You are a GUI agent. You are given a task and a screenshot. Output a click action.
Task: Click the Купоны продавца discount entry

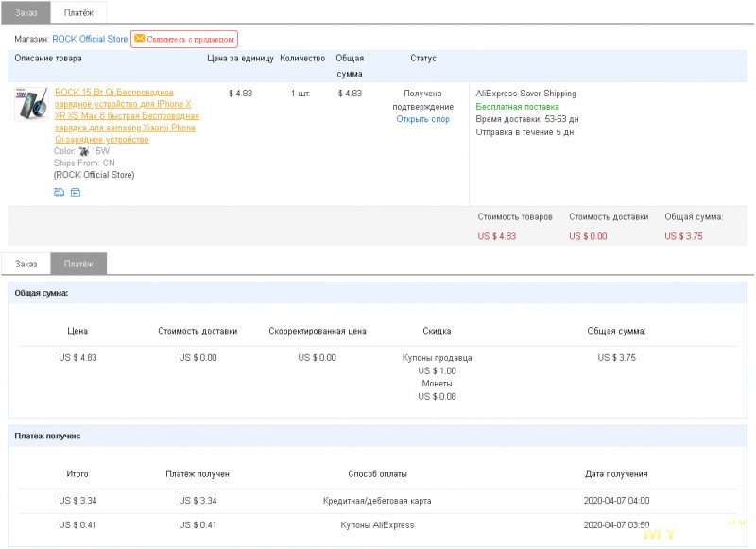tap(437, 358)
